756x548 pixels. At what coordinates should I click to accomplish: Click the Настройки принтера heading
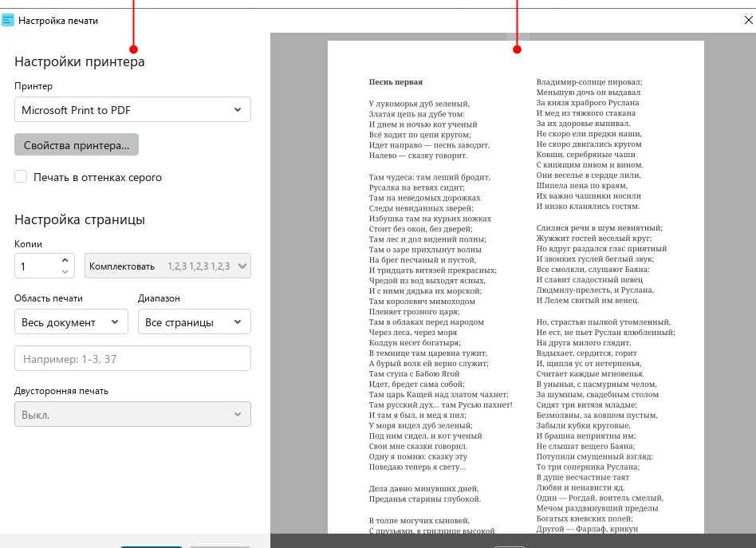[80, 61]
